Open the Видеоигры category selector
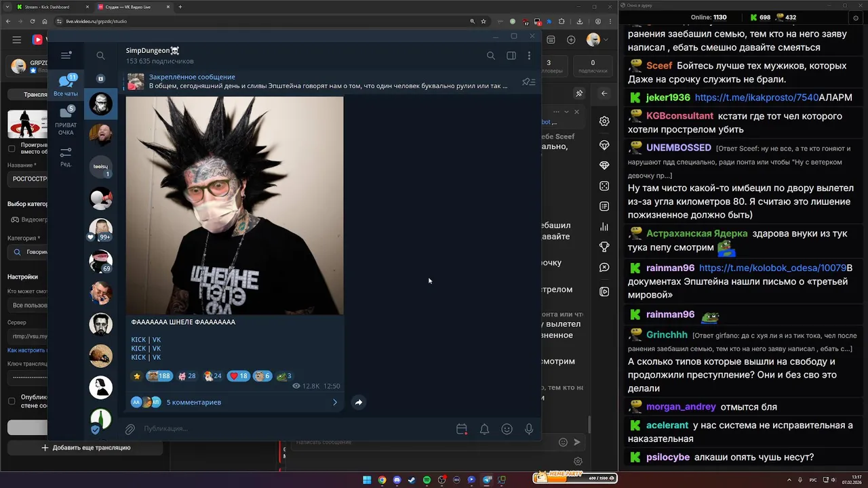 (28, 220)
